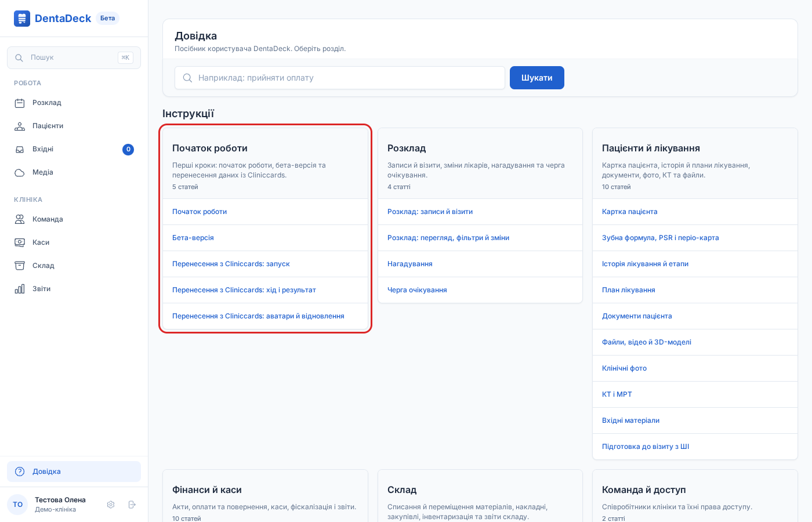
Task: Click the Вхідні unread count badge
Action: [x=128, y=150]
